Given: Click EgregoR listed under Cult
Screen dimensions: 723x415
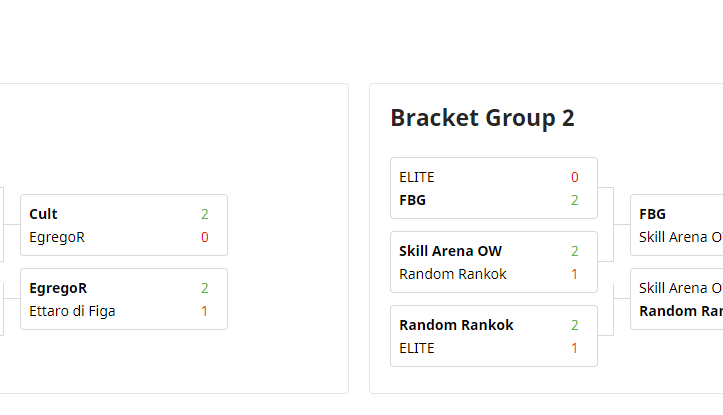Looking at the screenshot, I should pyautogui.click(x=57, y=237).
